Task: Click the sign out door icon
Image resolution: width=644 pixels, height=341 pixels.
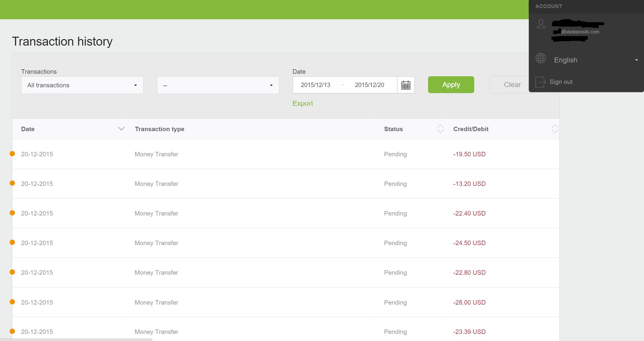Action: [541, 82]
